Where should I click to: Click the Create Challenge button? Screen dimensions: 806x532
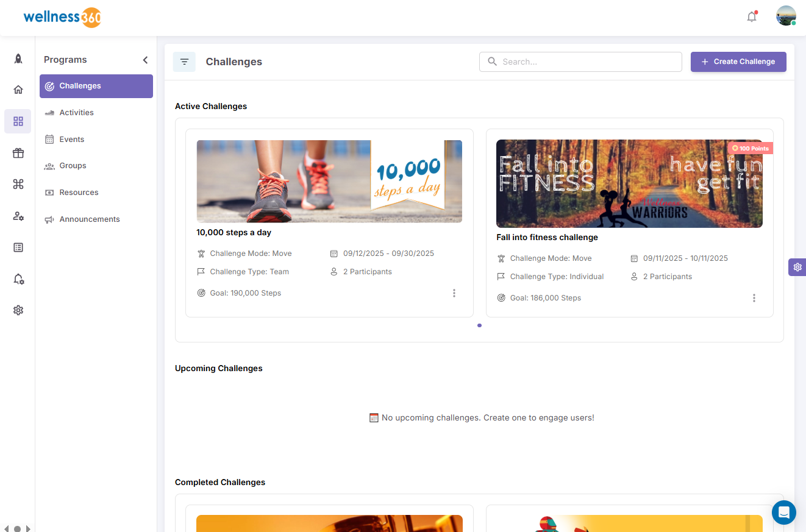[738, 62]
